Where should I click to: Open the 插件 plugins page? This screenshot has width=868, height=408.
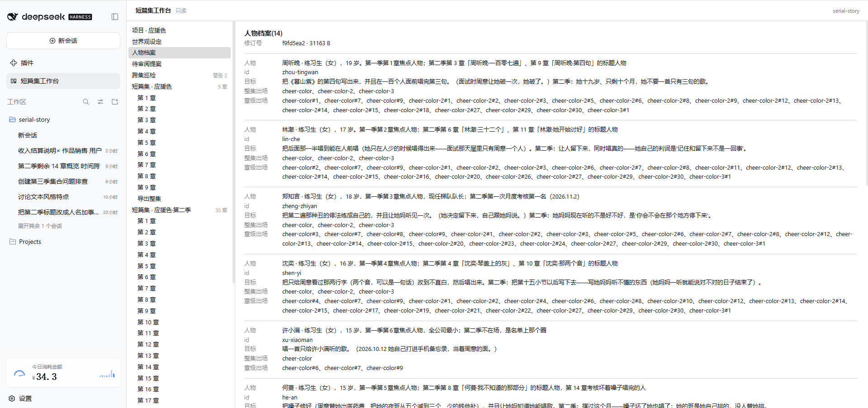(63, 63)
